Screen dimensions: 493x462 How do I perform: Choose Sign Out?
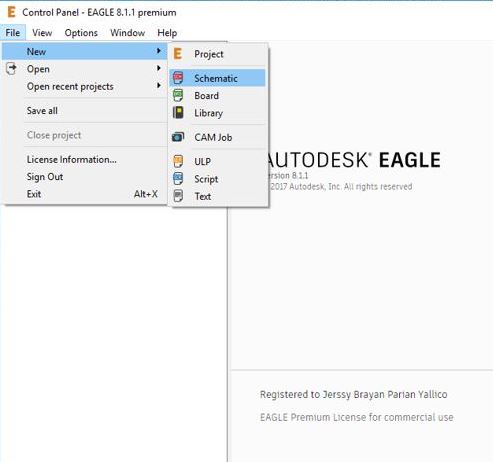click(85, 177)
